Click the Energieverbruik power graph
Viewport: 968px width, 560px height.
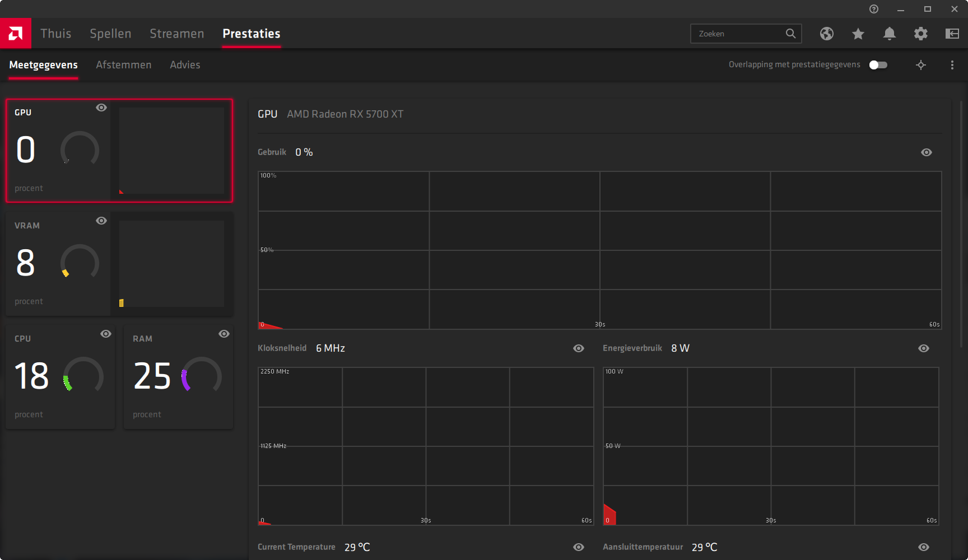[x=771, y=446]
